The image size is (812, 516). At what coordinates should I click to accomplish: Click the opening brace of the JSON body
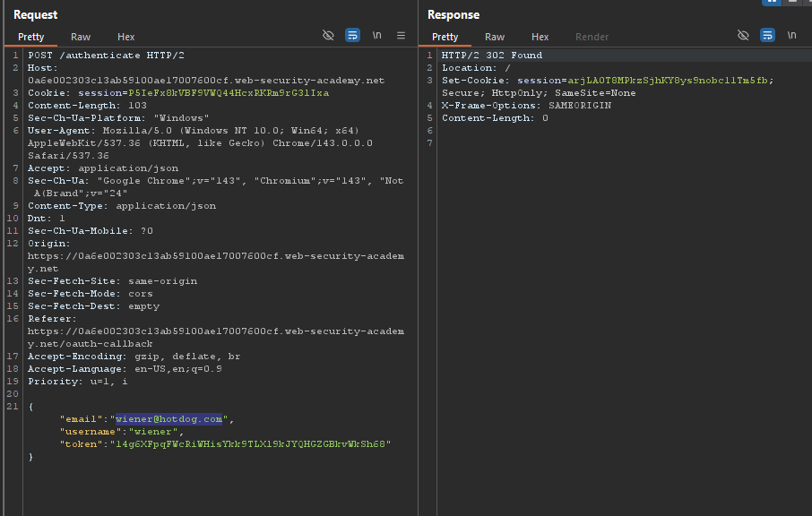coord(30,407)
